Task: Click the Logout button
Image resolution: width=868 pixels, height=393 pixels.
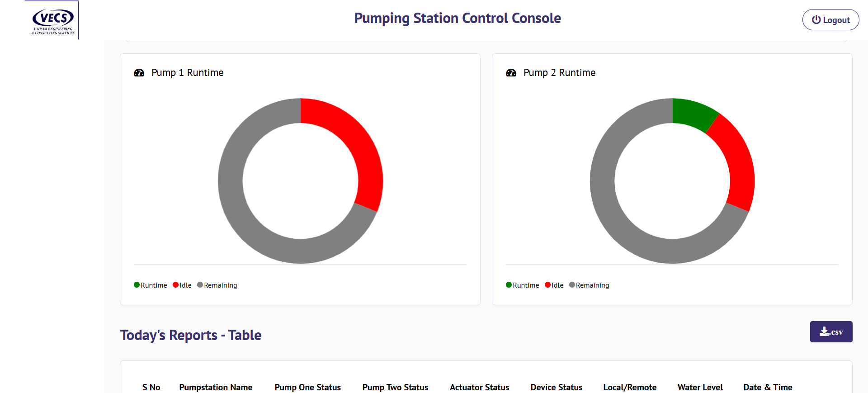Action: coord(830,20)
